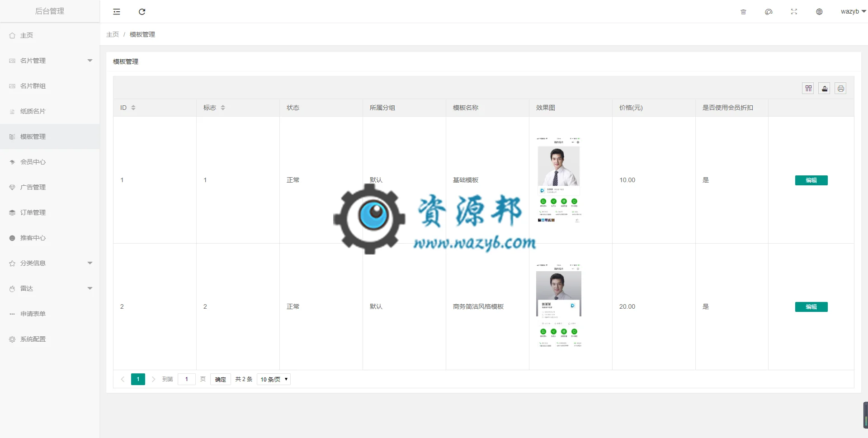Open 申请表单 in the sidebar
This screenshot has height=438, width=868.
click(50, 314)
